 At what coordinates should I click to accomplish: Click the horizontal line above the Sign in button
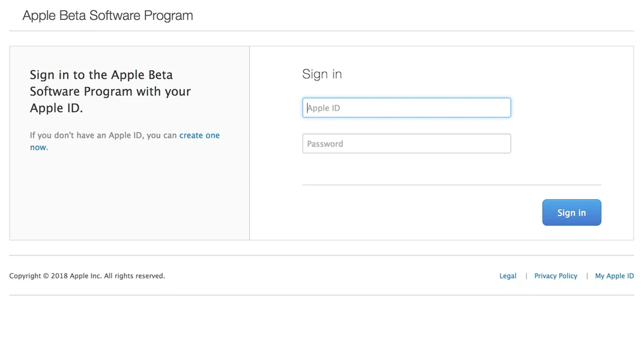[451, 185]
